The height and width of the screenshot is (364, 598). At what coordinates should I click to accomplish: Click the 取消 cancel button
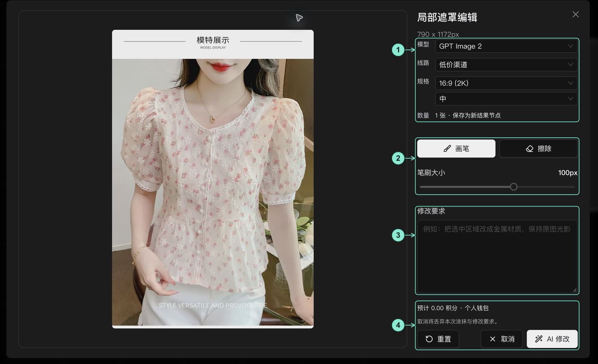click(x=501, y=339)
